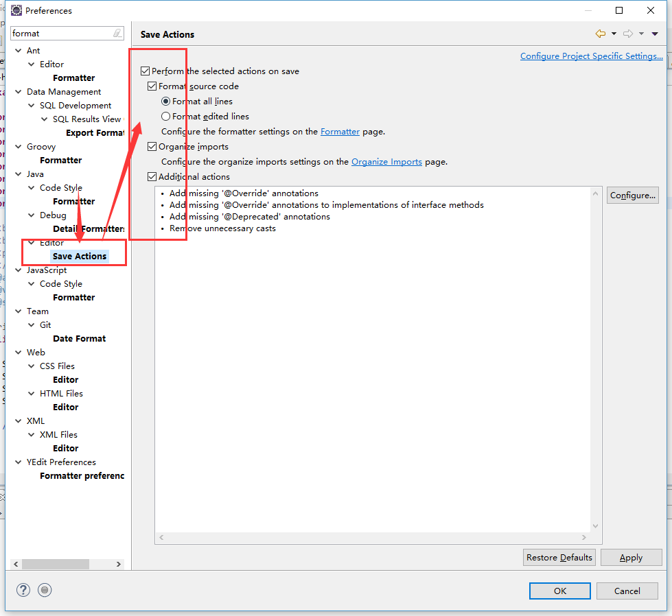
Task: Click the Help question mark icon
Action: tap(23, 590)
